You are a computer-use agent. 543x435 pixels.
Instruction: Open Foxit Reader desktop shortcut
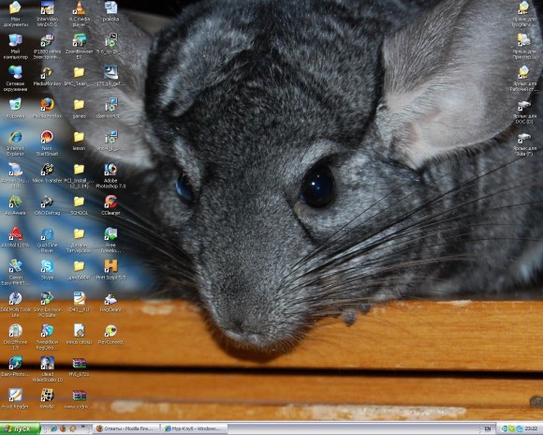tap(15, 399)
